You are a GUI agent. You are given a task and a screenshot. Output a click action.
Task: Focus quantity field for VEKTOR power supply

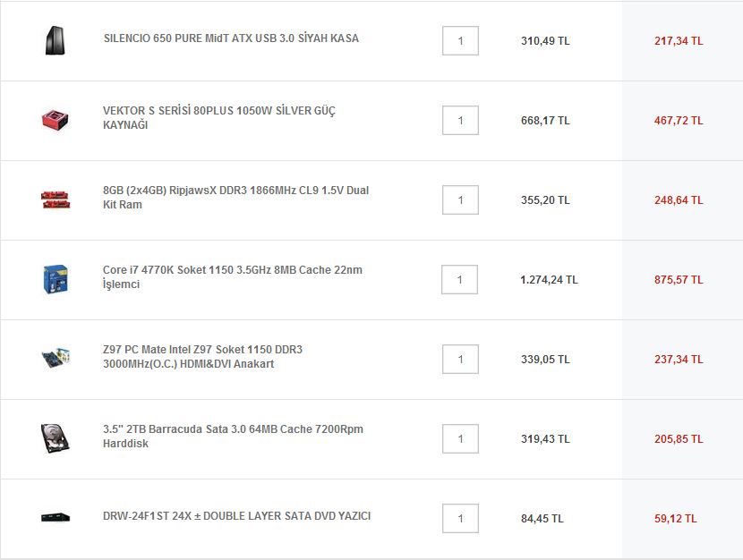point(460,120)
